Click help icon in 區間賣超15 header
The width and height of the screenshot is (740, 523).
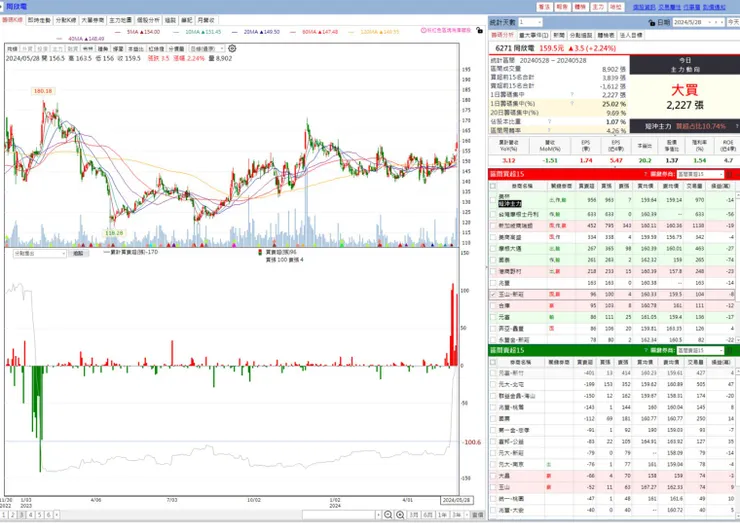coord(645,350)
